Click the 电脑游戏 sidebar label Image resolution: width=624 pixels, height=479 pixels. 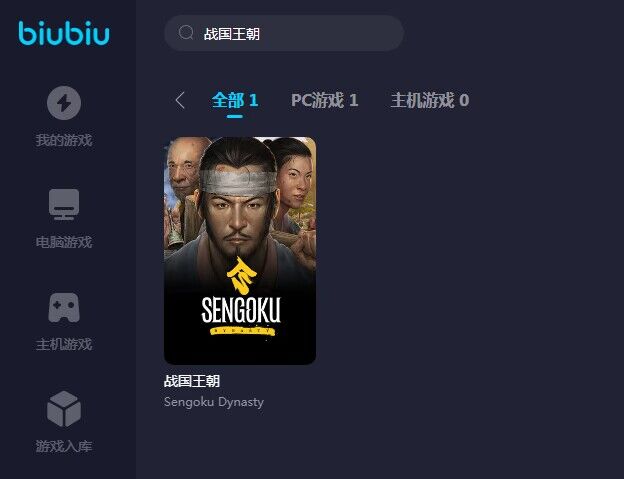[x=64, y=242]
